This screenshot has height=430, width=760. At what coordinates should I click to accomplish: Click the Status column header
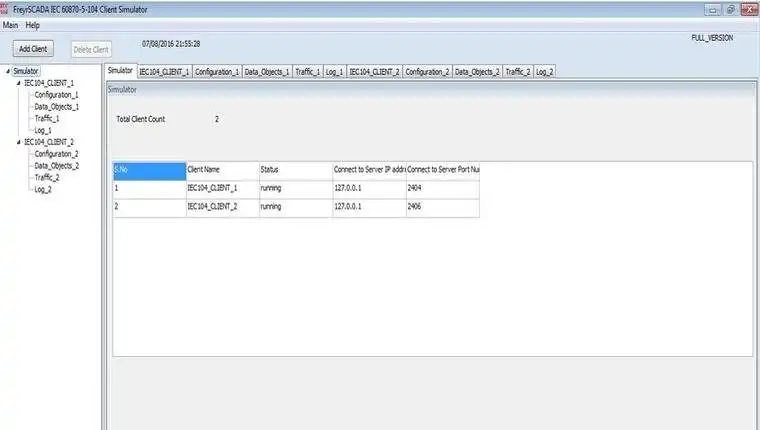(296, 171)
